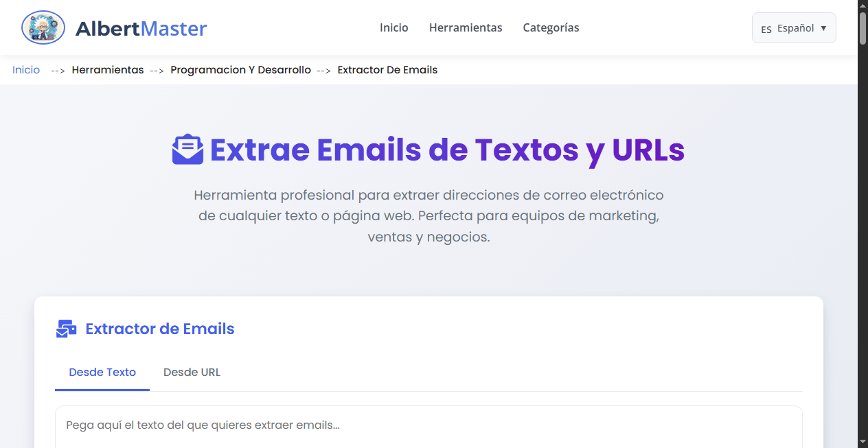
Task: Open the Español language dropdown
Action: click(x=794, y=28)
